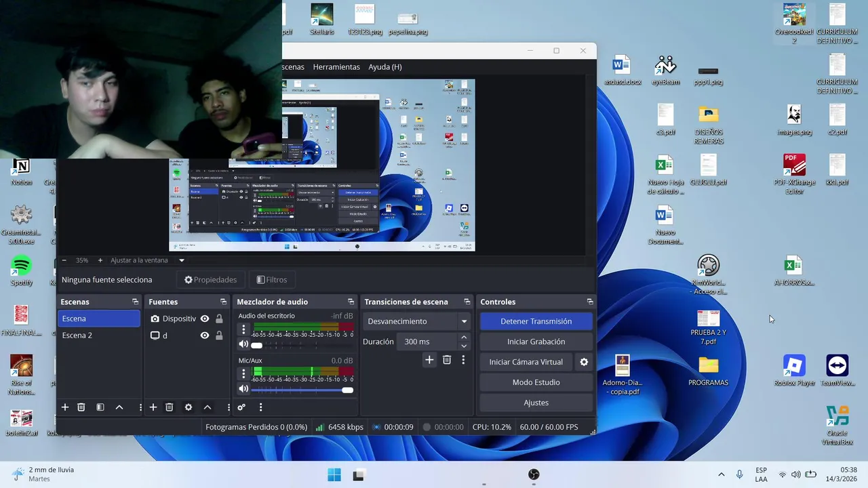This screenshot has width=868, height=488.
Task: Move the selected source up
Action: [x=208, y=407]
